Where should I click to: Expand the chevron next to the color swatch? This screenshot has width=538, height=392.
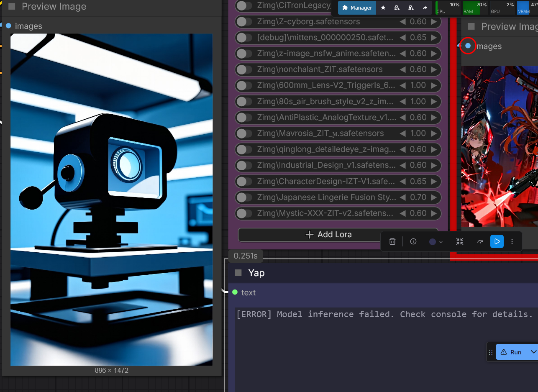point(441,242)
